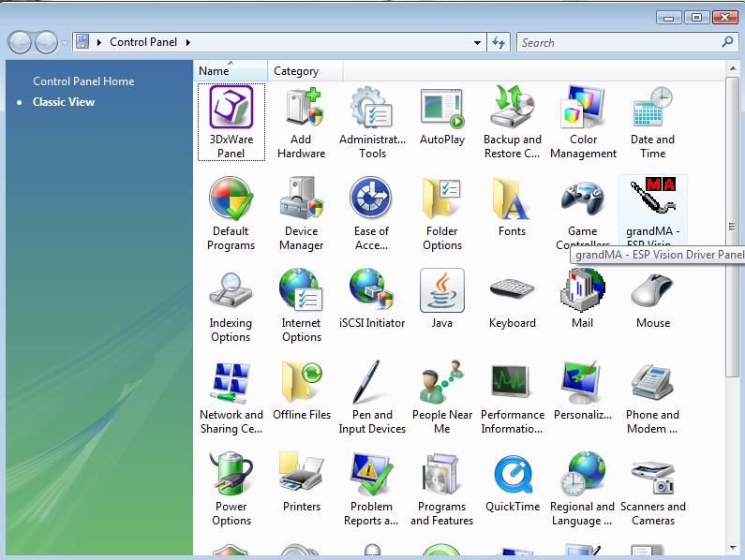Expand the recent pages arrow beside Forward
Image resolution: width=745 pixels, height=560 pixels.
[x=65, y=43]
